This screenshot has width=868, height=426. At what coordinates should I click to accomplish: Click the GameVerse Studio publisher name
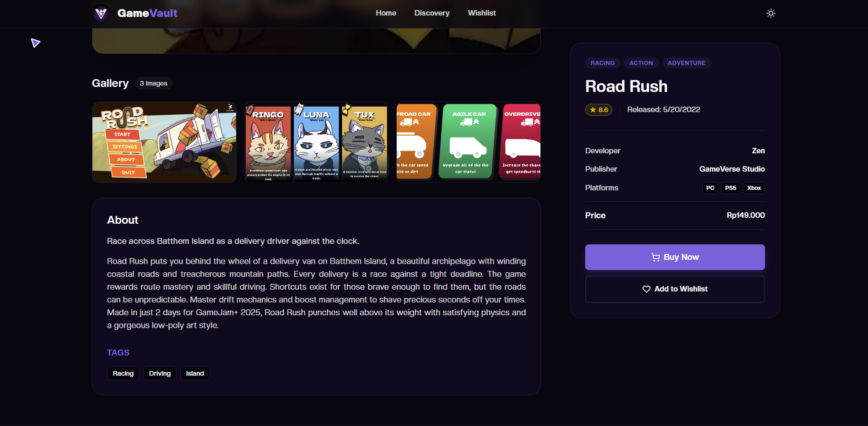[x=732, y=169]
